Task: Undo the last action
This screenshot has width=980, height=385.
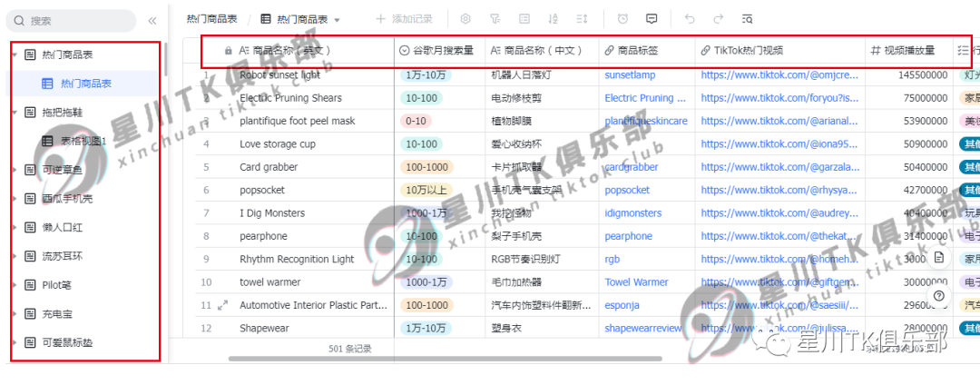Action: [x=690, y=19]
